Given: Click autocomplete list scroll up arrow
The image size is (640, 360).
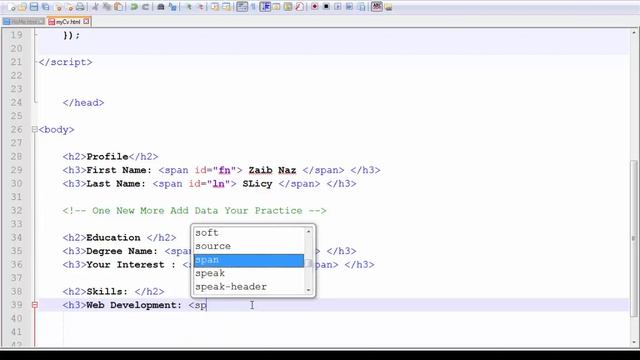Looking at the screenshot, I should click(309, 231).
